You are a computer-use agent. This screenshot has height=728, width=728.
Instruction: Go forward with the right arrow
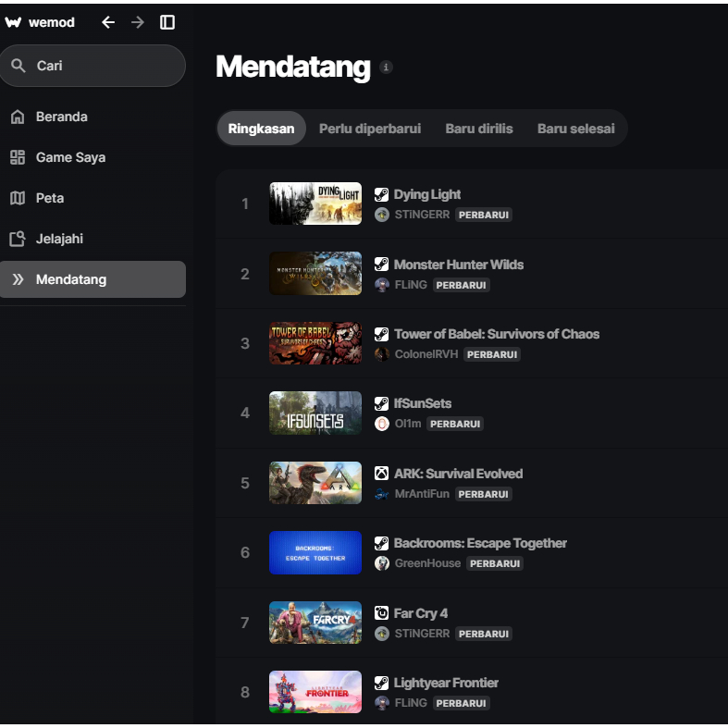point(138,22)
